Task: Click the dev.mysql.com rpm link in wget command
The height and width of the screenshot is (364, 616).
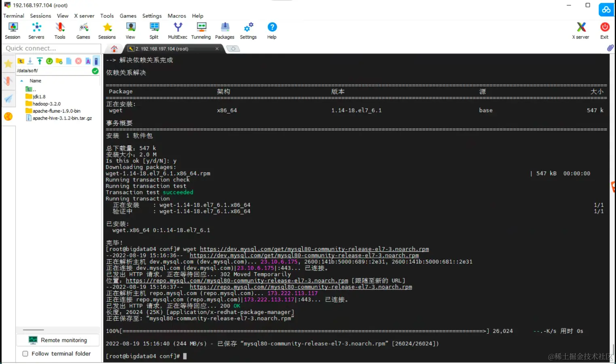Action: tap(314, 249)
